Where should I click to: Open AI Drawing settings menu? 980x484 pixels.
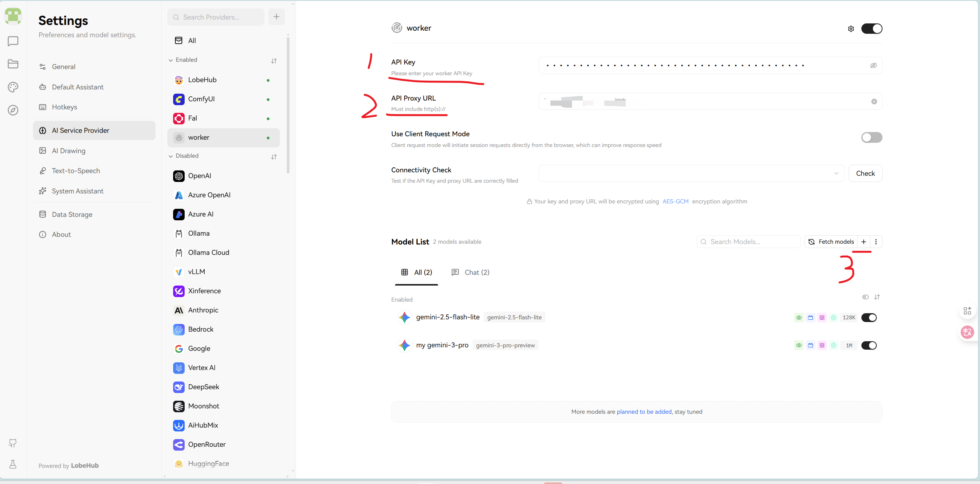tap(69, 151)
